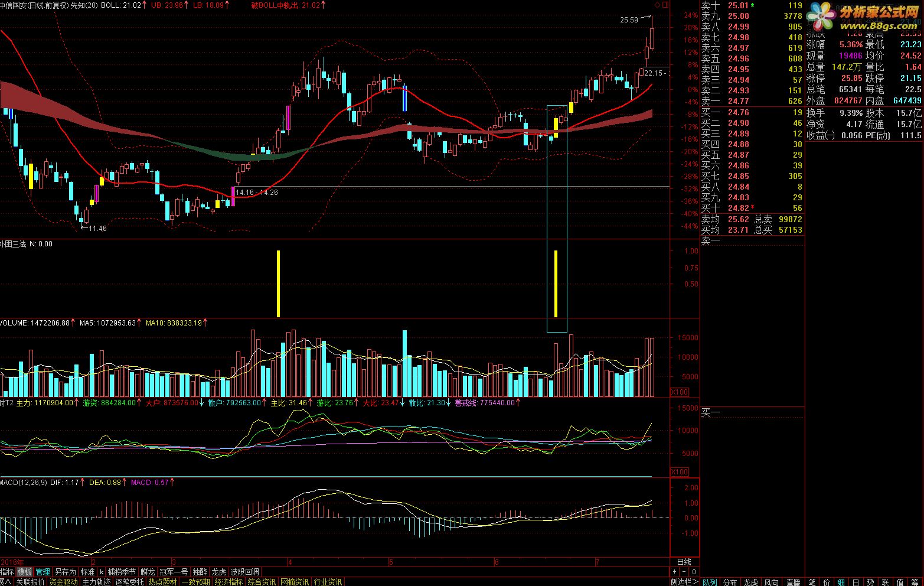Click the X100 marker in 主力 indicator panel

point(680,471)
